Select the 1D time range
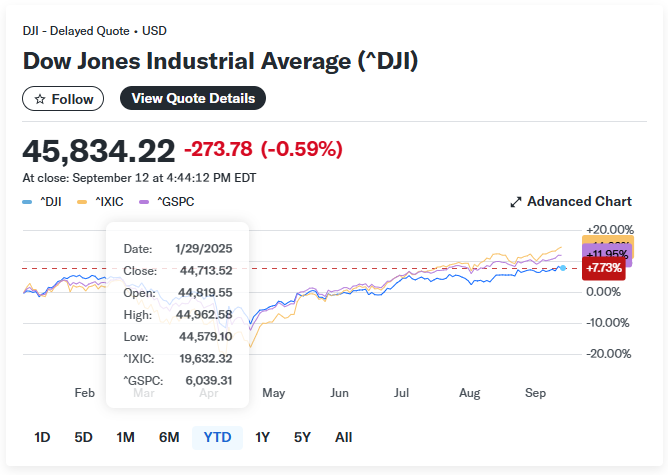The width and height of the screenshot is (668, 475). (x=42, y=437)
